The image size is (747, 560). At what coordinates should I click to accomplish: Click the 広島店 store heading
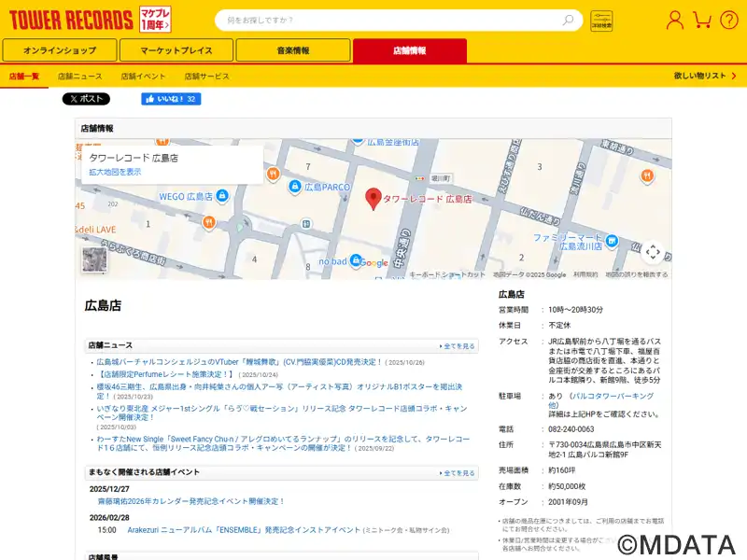[103, 305]
